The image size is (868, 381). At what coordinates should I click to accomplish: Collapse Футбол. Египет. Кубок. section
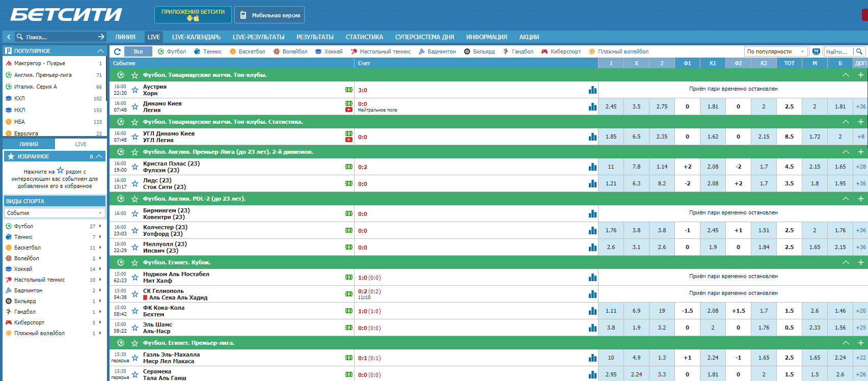click(x=846, y=262)
